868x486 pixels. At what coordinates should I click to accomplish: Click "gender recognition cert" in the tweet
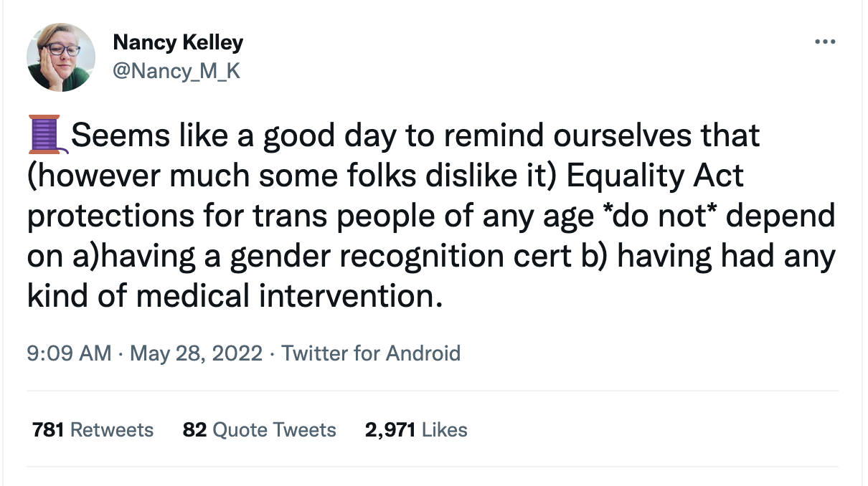click(x=396, y=257)
